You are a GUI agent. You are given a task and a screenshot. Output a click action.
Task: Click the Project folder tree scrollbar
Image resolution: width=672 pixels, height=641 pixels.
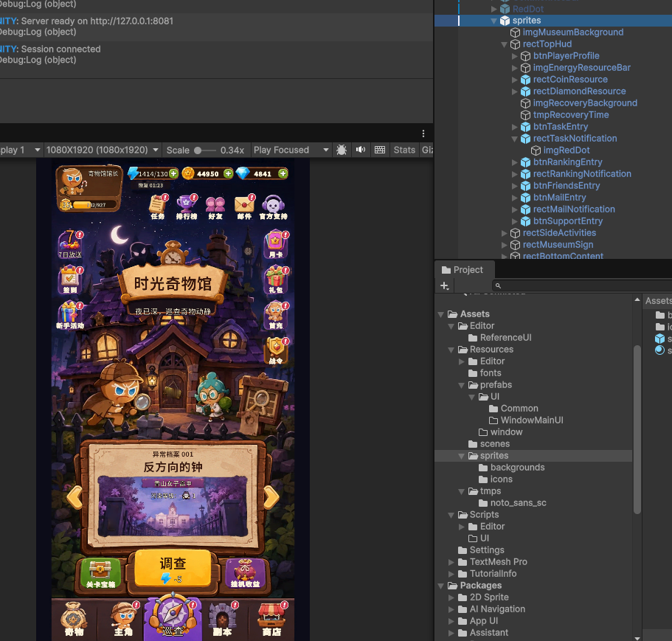click(637, 429)
